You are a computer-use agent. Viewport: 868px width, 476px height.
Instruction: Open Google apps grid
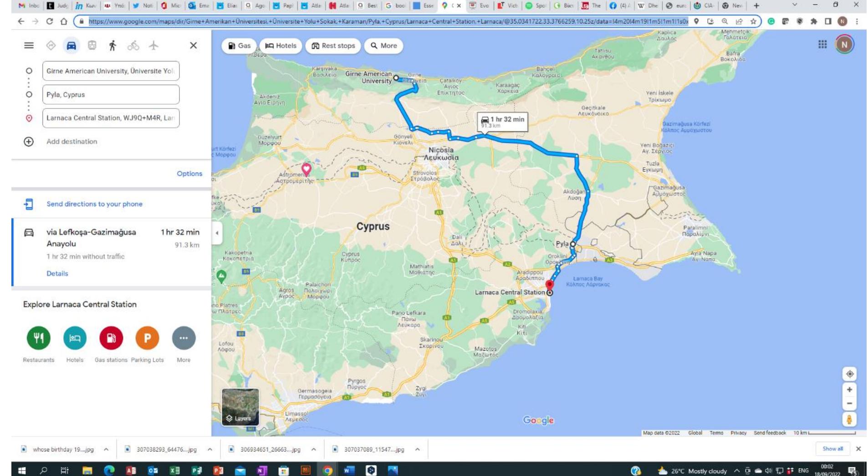pos(822,45)
